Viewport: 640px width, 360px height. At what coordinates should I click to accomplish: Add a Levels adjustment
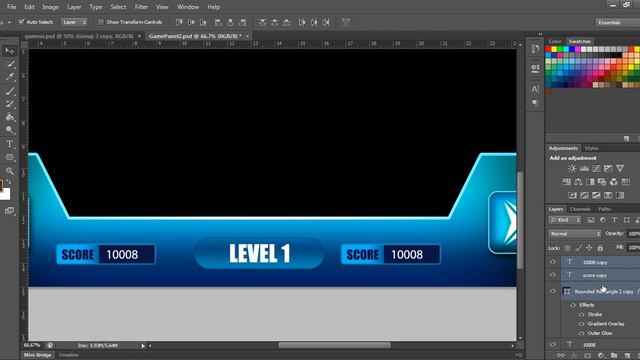pos(584,169)
